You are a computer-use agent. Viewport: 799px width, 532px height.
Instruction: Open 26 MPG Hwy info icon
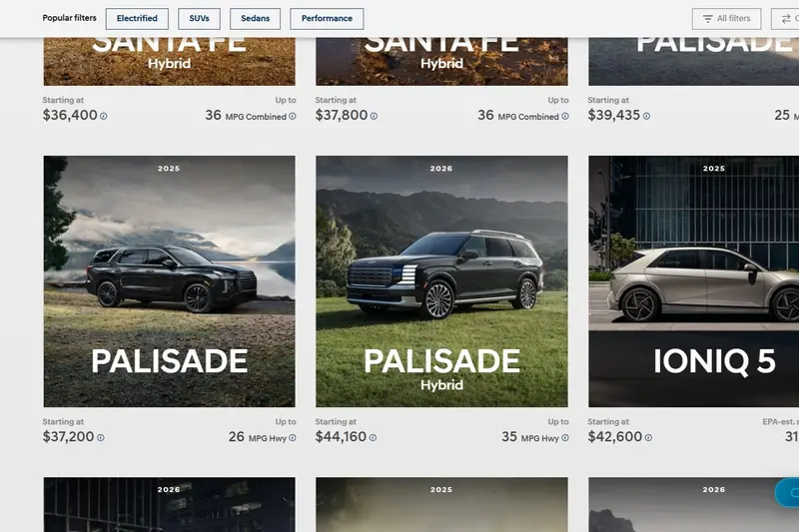point(293,438)
